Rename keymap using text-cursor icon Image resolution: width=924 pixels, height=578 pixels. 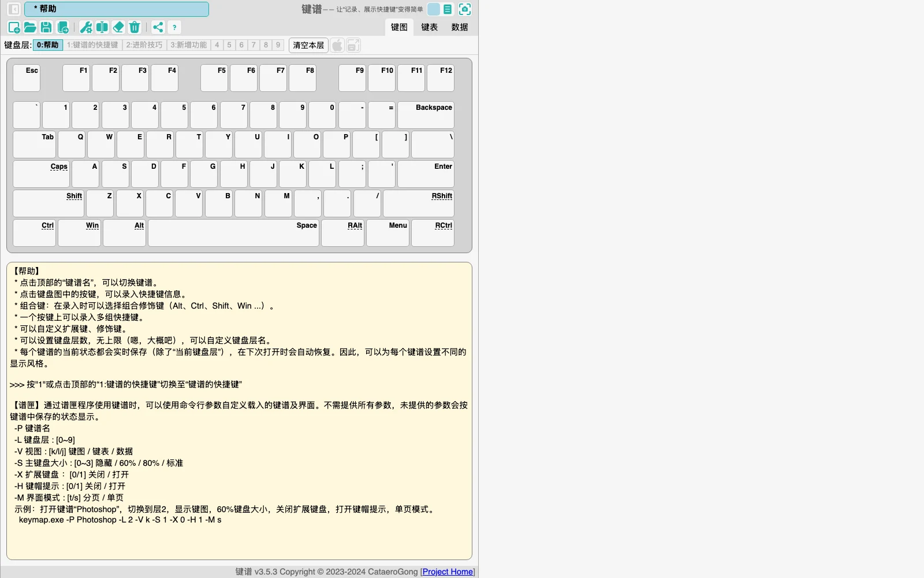102,27
